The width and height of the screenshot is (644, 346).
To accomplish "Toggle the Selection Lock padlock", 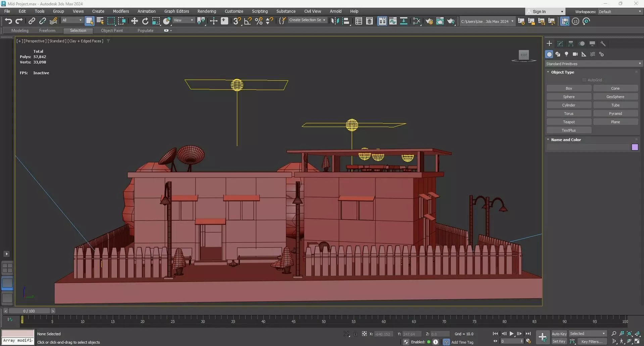I will (355, 334).
